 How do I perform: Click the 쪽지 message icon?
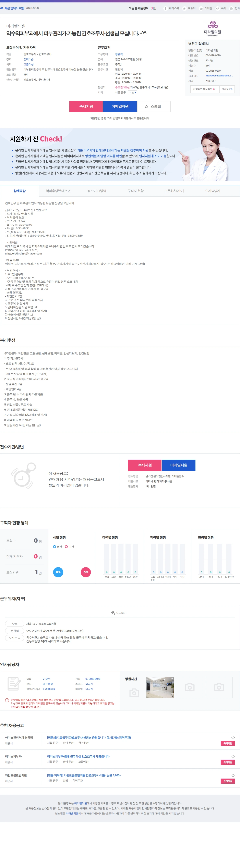tap(217, 8)
